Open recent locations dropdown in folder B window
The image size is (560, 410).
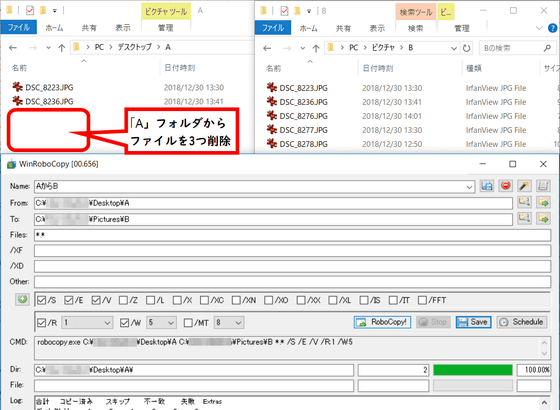[x=302, y=48]
